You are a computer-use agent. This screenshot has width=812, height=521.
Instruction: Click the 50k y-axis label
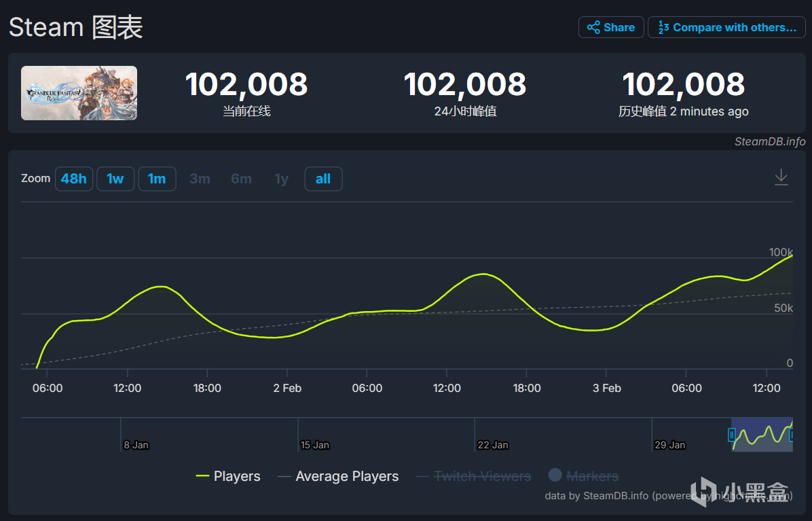pyautogui.click(x=783, y=308)
